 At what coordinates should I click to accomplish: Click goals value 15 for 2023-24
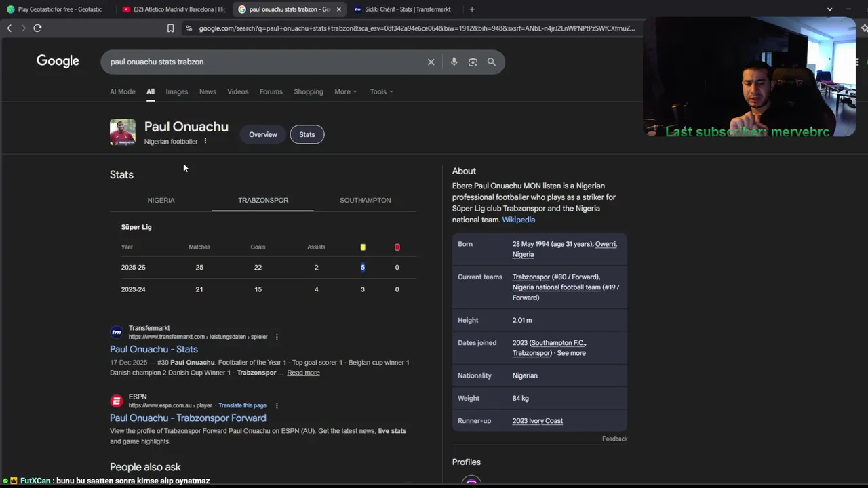pyautogui.click(x=258, y=289)
